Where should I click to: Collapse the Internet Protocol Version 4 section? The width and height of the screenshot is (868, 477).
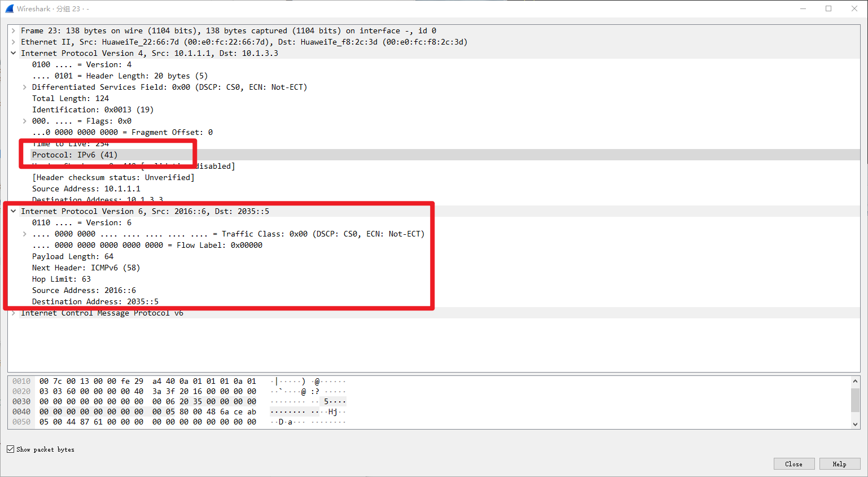(x=14, y=54)
